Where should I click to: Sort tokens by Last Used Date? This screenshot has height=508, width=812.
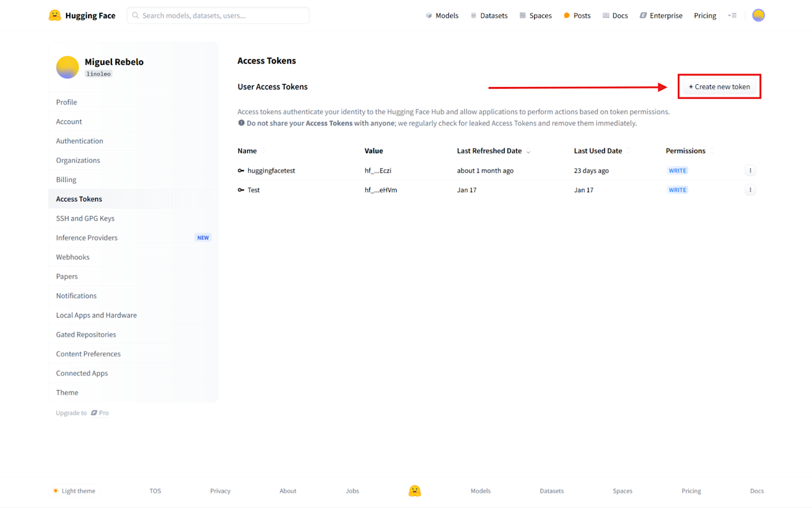click(629, 151)
